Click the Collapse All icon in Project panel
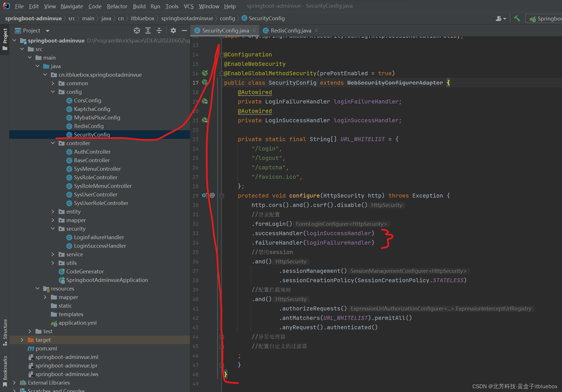This screenshot has height=392, width=562. [x=159, y=31]
